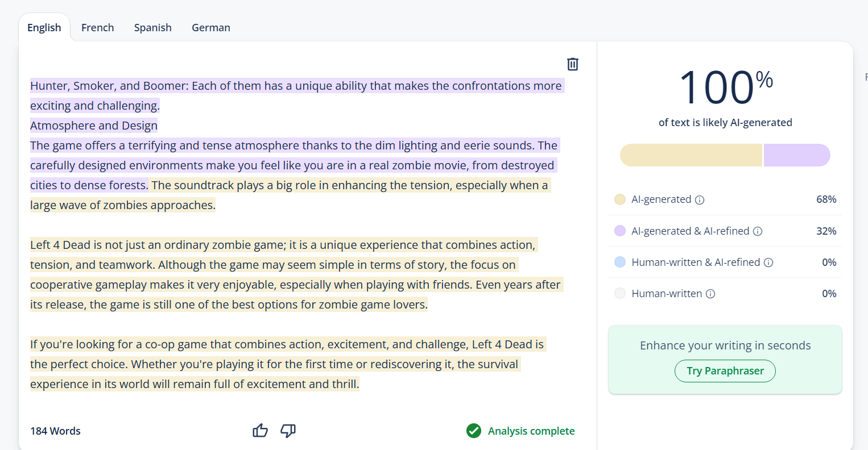Click info icon next to Human-written
868x450 pixels.
(x=710, y=294)
